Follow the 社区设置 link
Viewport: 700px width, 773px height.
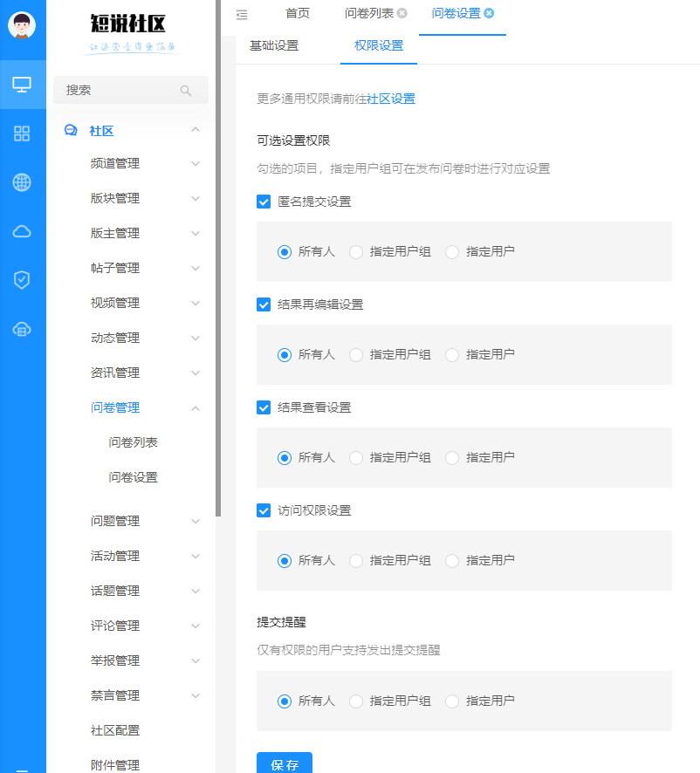(391, 99)
